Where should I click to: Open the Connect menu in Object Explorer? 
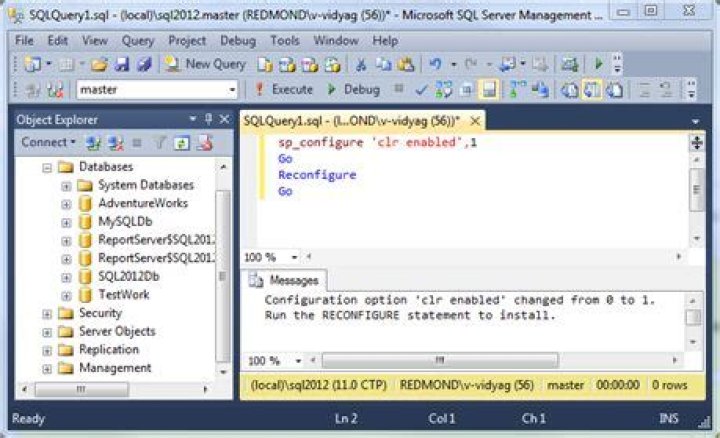point(48,142)
